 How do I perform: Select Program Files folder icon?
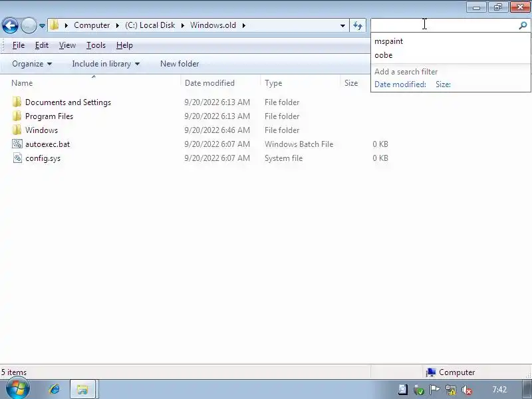pos(17,116)
